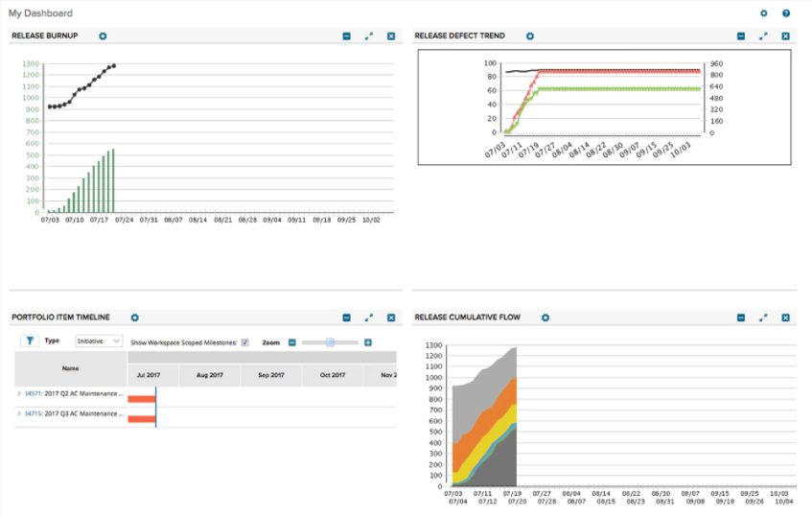Open the dashboard help icon
This screenshot has width=812, height=517.
click(x=786, y=13)
